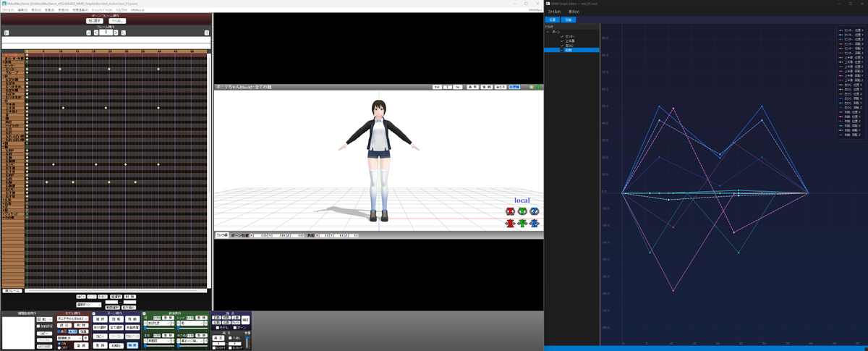Toggle the くり返し loop checkbox in 再生 panel

230,338
